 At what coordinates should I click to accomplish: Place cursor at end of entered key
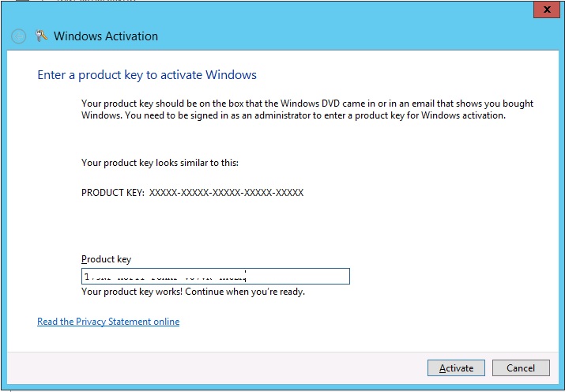(248, 277)
